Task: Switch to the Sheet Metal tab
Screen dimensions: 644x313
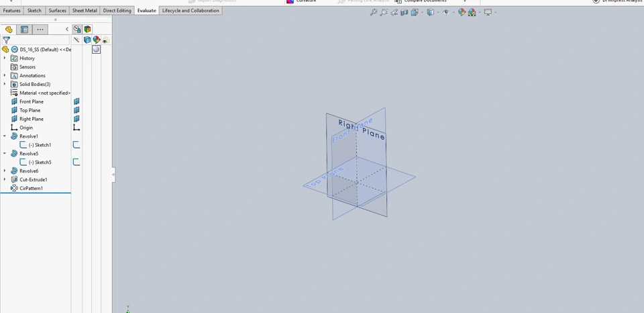Action: coord(85,11)
